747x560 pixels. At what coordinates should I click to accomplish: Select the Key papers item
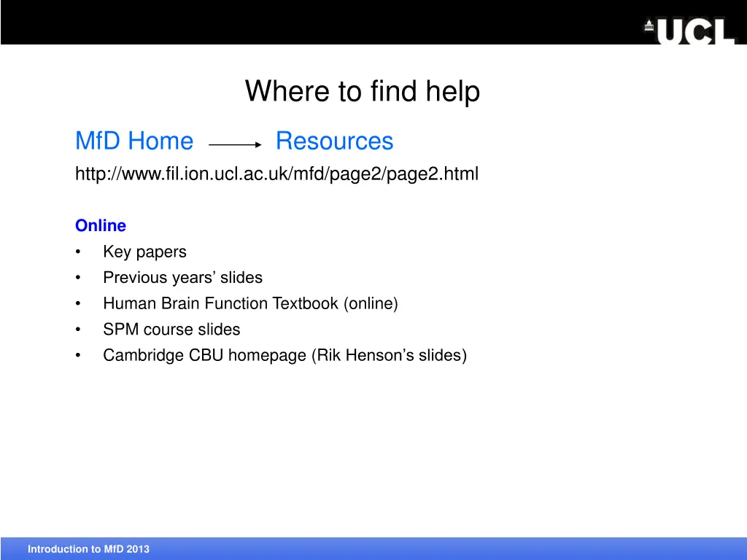(x=144, y=252)
